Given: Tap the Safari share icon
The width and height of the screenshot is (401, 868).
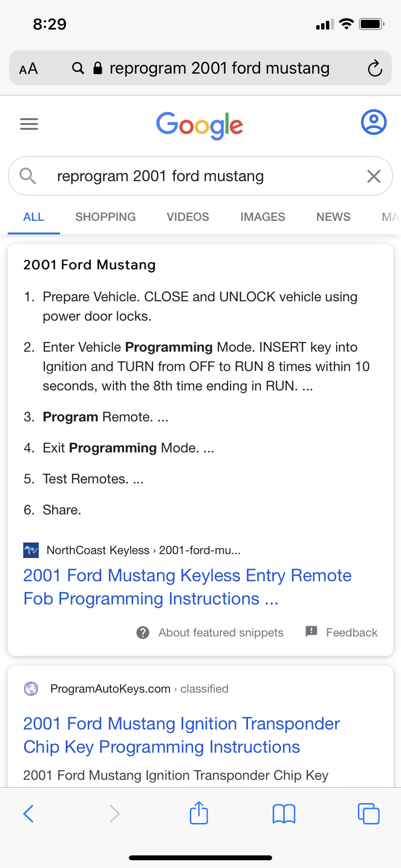Looking at the screenshot, I should point(199,813).
